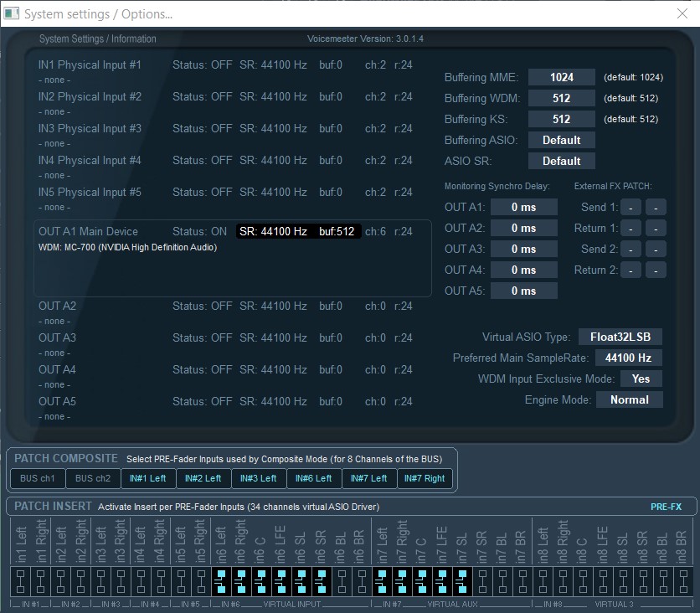Change Buffering ASIO from Default
The image size is (700, 613).
[561, 139]
